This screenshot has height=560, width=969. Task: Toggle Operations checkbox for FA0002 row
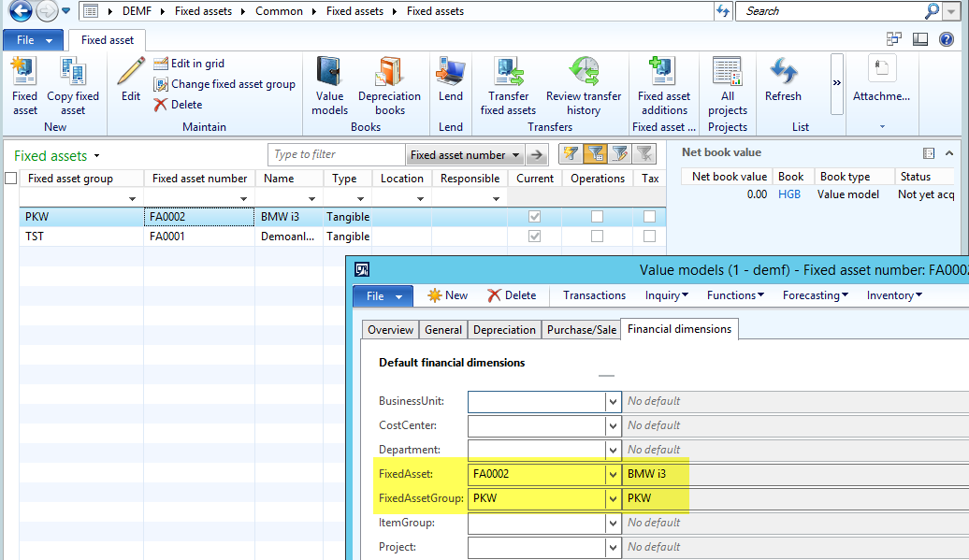(x=597, y=217)
